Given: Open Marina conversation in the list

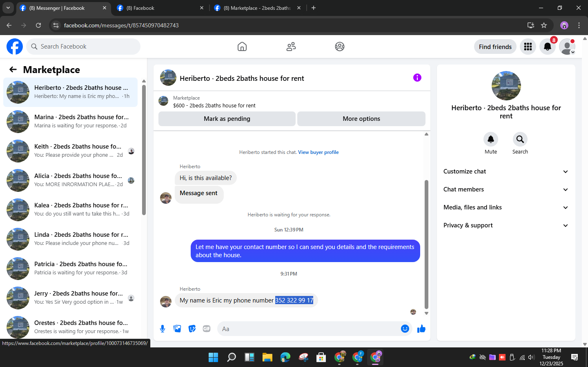Looking at the screenshot, I should [70, 122].
